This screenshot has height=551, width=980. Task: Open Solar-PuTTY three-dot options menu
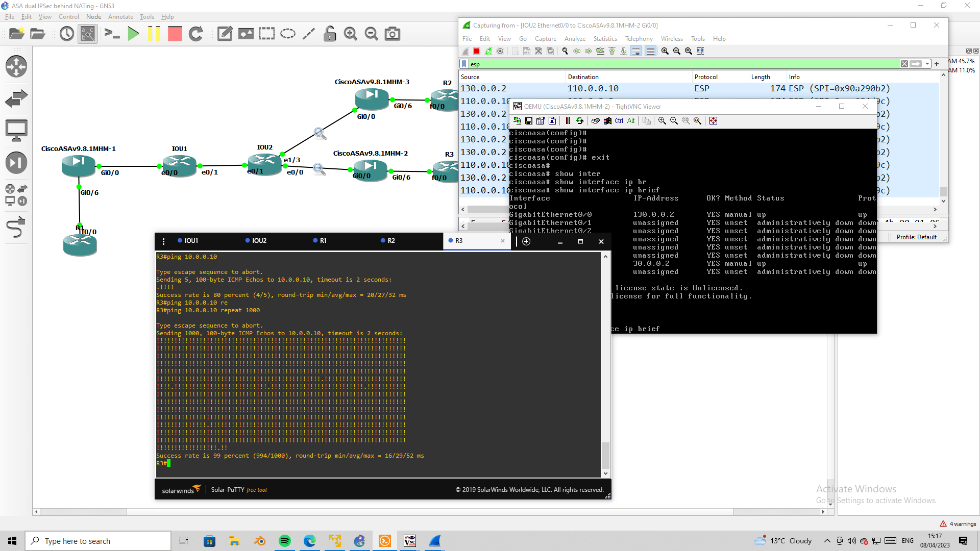click(163, 241)
